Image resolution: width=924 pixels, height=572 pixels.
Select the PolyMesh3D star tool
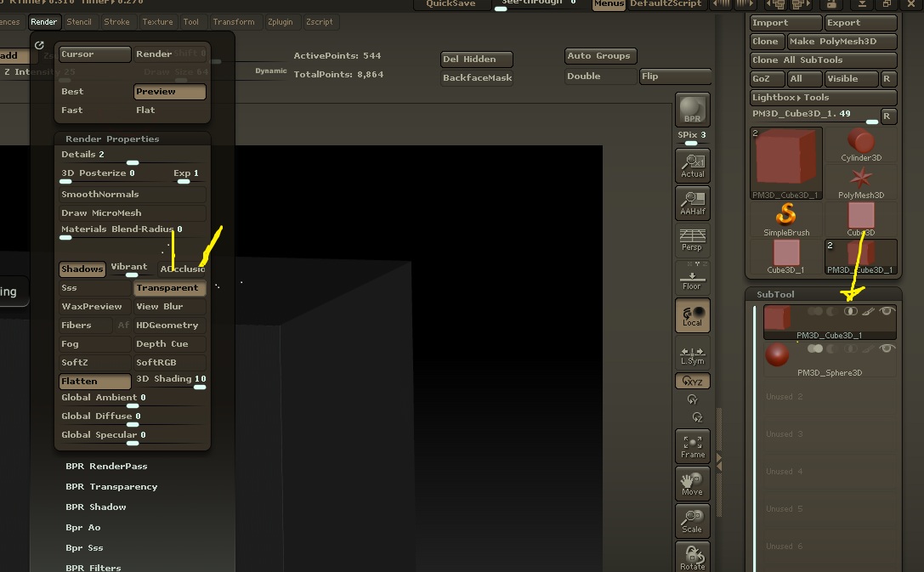tap(861, 183)
